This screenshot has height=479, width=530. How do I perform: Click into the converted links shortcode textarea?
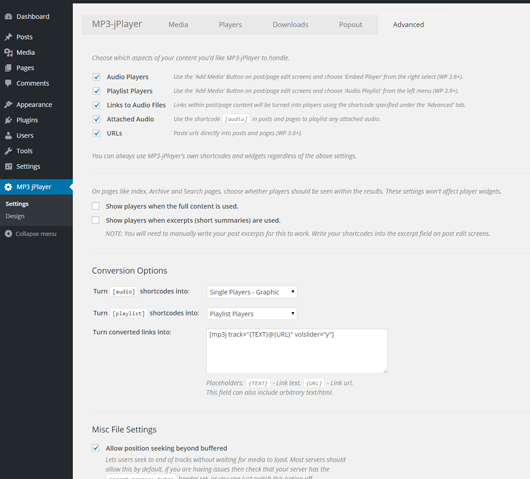[x=297, y=351]
